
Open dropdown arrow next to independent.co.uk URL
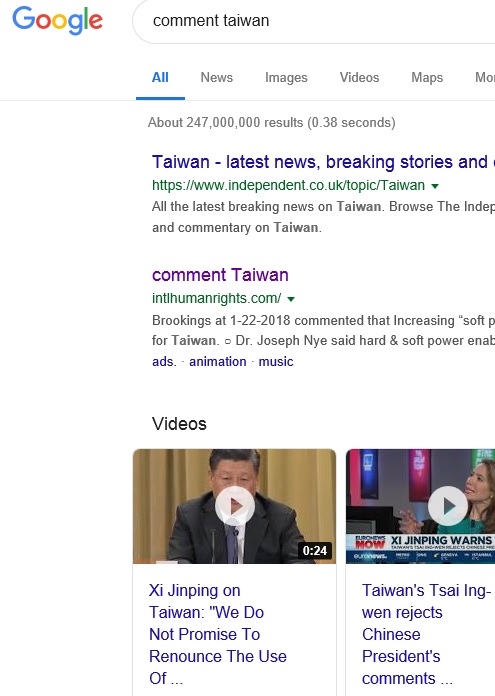[435, 186]
